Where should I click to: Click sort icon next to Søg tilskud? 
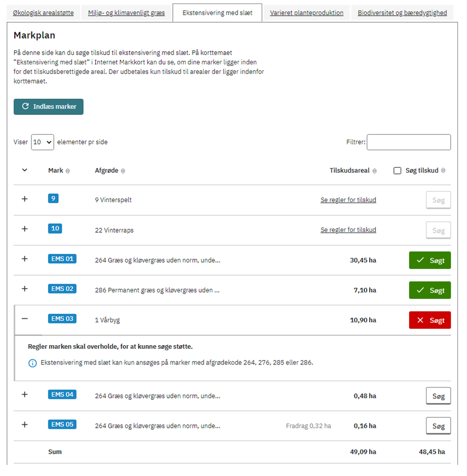(x=443, y=171)
